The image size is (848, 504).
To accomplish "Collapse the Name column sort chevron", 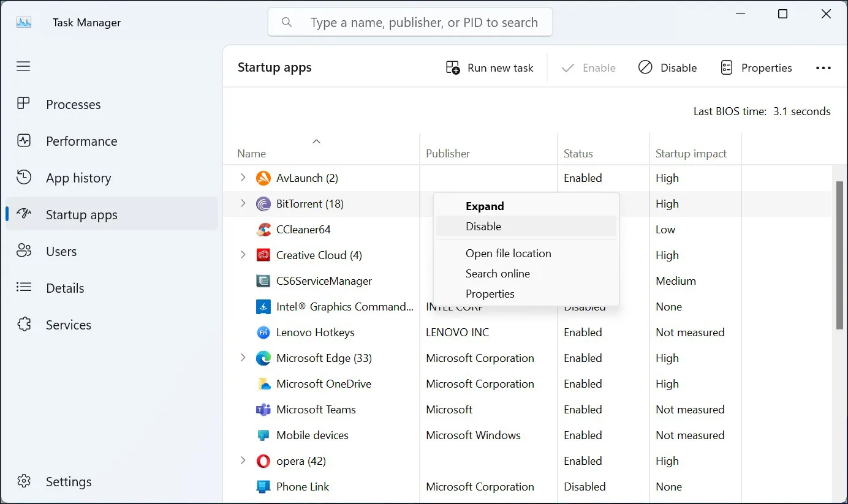I will coord(317,141).
